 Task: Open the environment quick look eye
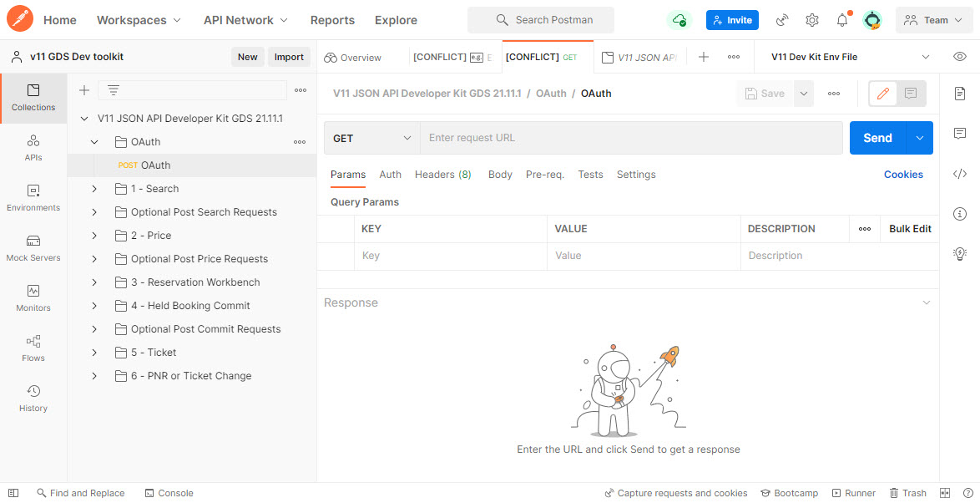[960, 57]
